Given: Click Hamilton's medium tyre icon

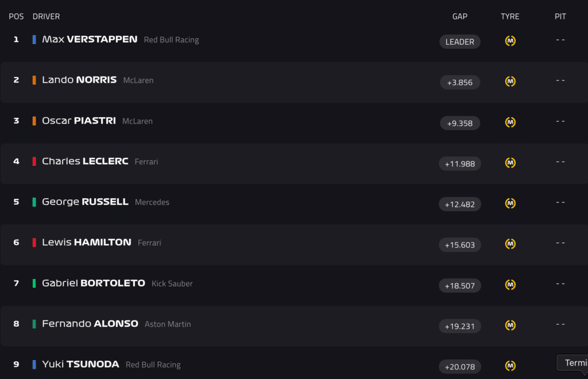Looking at the screenshot, I should point(510,244).
